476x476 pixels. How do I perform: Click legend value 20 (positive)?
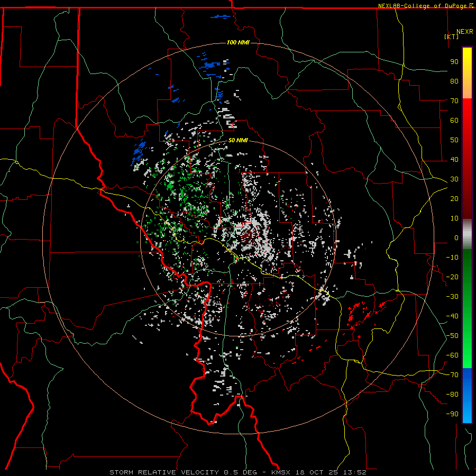[454, 198]
